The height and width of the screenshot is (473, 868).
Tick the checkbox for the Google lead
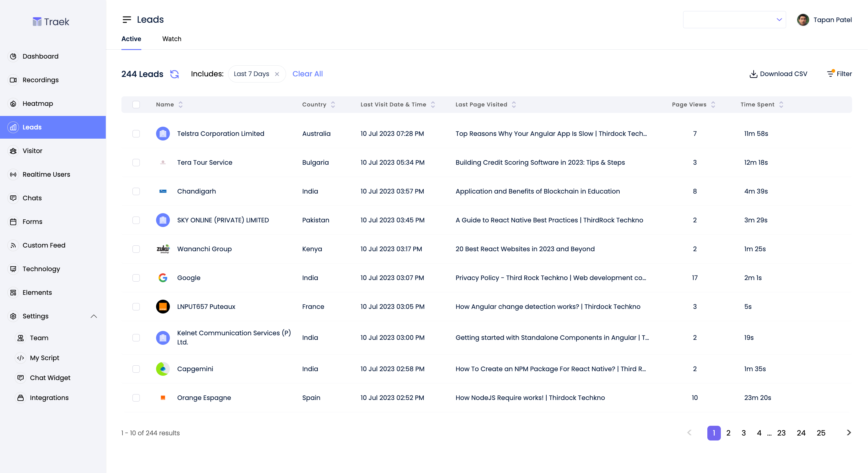click(136, 278)
